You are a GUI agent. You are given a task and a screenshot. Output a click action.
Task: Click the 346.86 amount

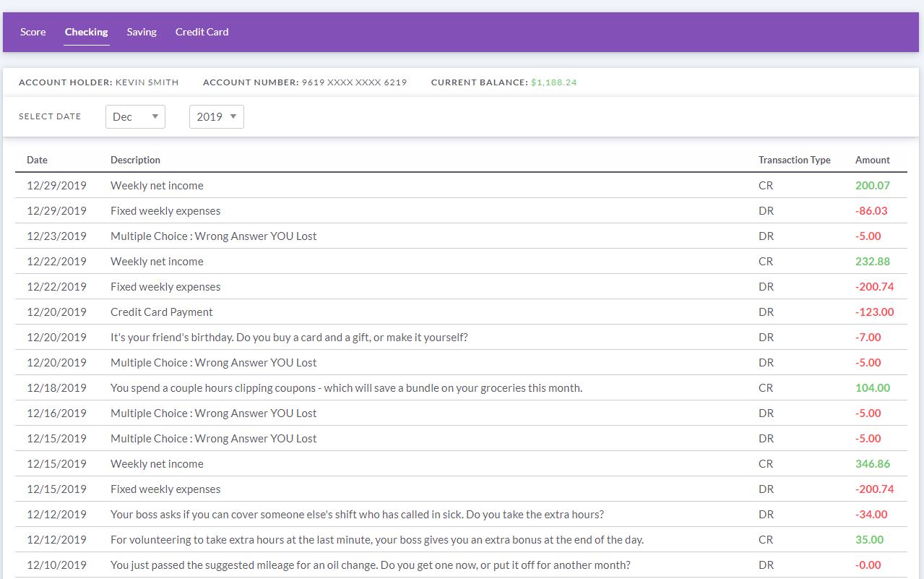(873, 463)
